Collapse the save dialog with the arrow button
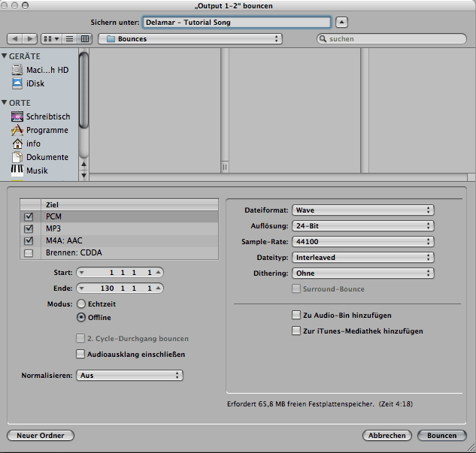Image resolution: width=476 pixels, height=453 pixels. (341, 22)
